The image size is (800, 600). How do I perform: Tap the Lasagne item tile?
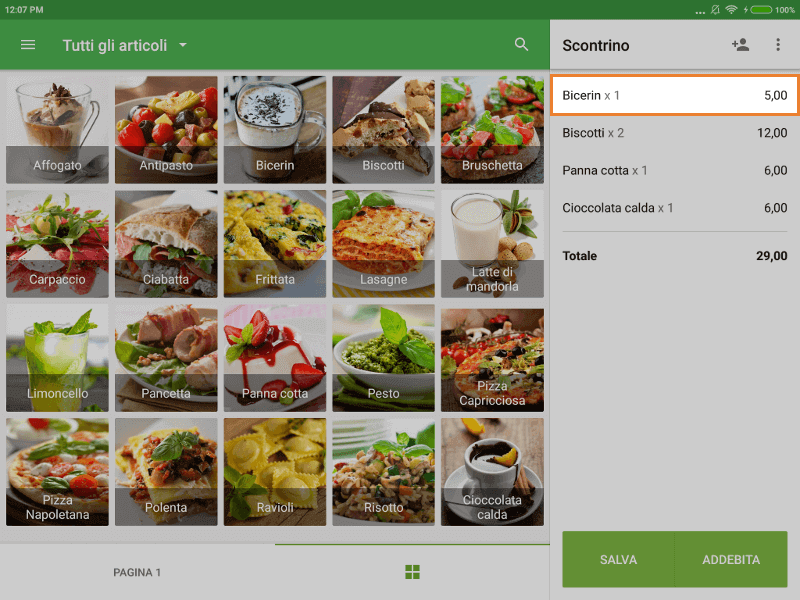[383, 243]
